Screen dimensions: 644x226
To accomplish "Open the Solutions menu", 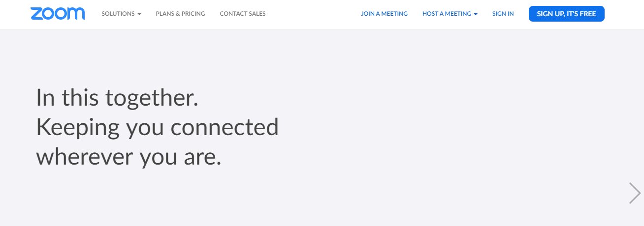I will click(x=118, y=14).
